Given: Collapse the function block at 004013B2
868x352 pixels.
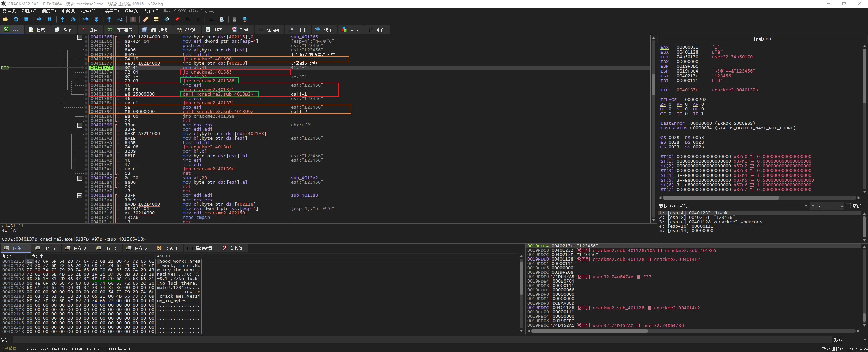Looking at the screenshot, I should click(x=80, y=178).
